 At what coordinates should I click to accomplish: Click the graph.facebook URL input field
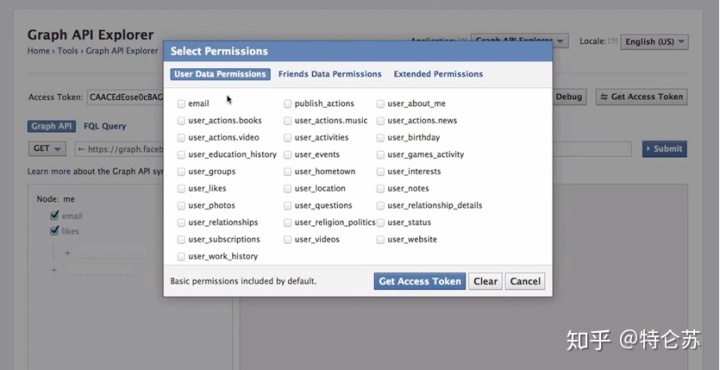click(x=119, y=149)
